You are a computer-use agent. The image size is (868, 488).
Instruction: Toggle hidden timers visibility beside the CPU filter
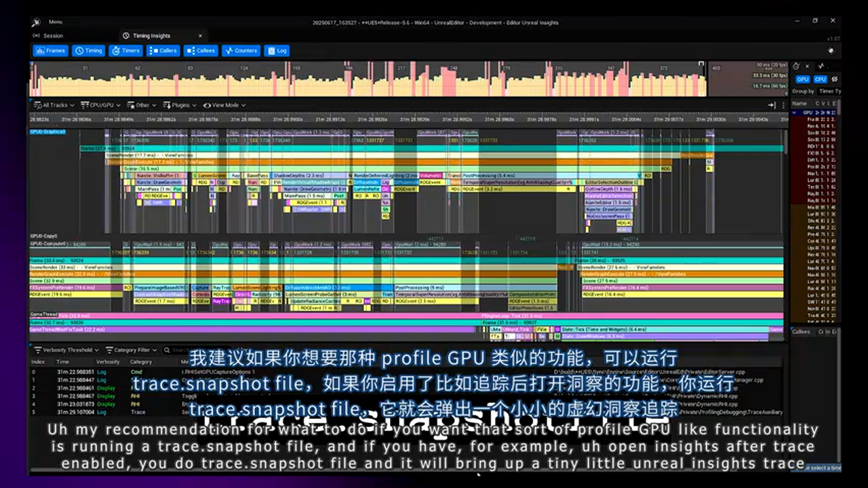pyautogui.click(x=835, y=79)
